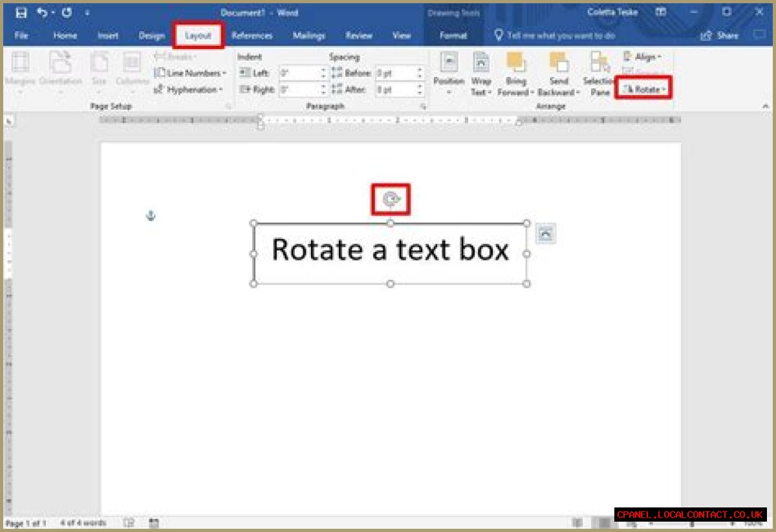Click the Bring Forward button

515,73
